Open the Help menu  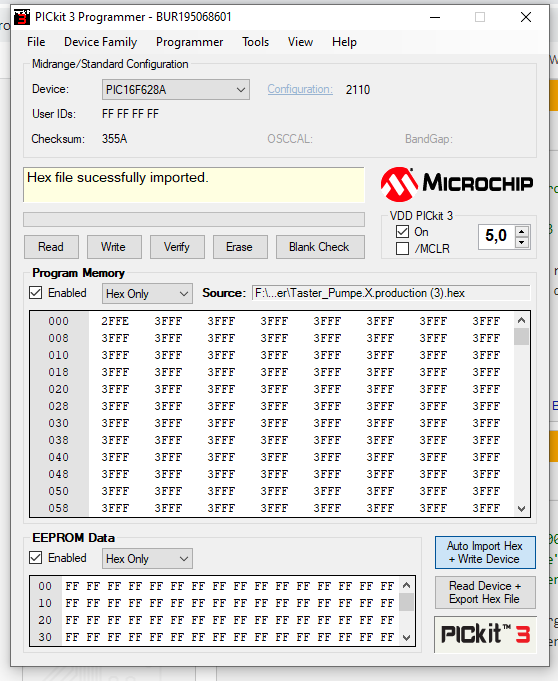[x=344, y=42]
